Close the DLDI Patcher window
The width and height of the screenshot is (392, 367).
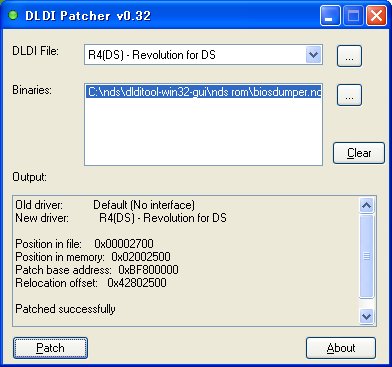click(376, 16)
